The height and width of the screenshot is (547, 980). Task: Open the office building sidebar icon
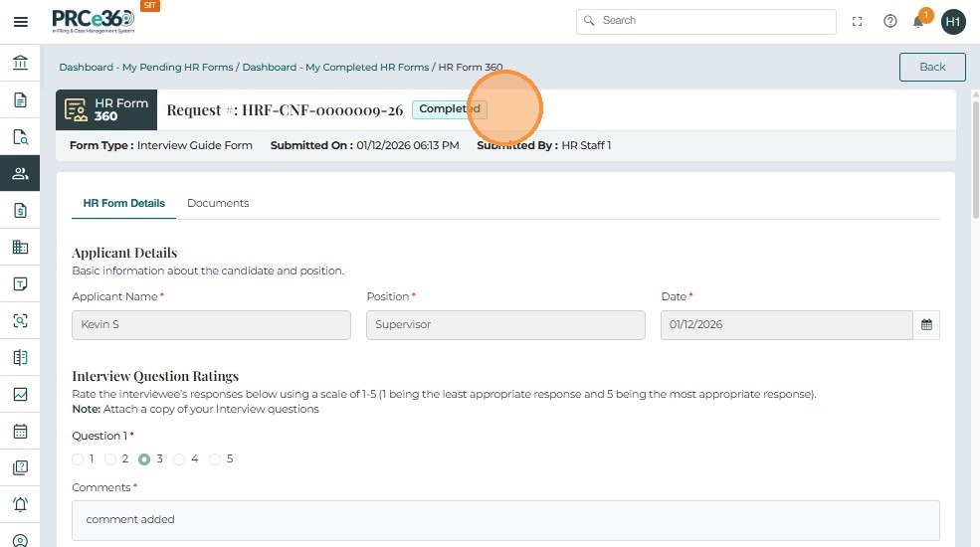(20, 248)
